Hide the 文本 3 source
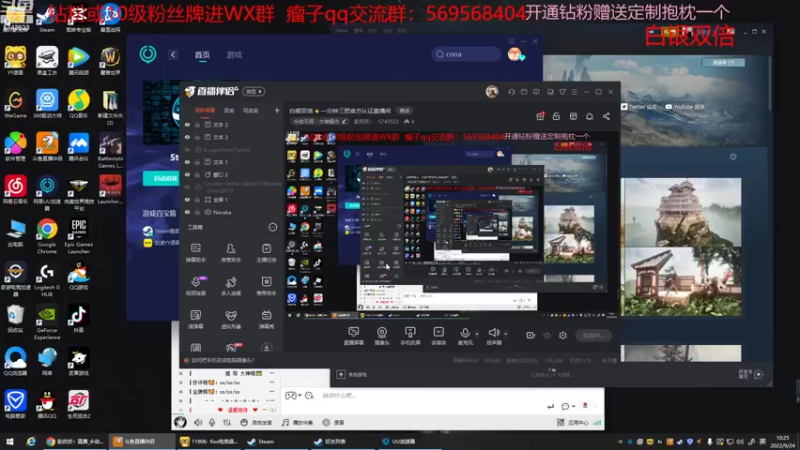Image resolution: width=800 pixels, height=450 pixels. 187,137
